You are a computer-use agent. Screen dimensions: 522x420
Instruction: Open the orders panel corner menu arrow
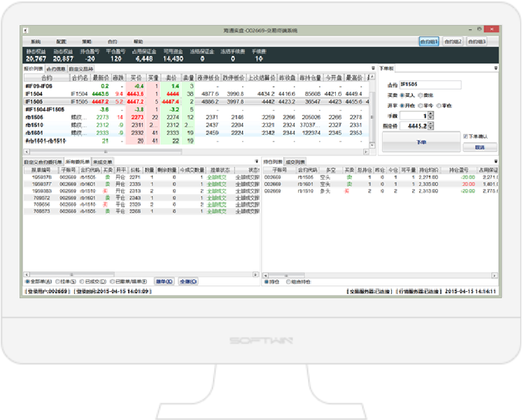point(257,161)
